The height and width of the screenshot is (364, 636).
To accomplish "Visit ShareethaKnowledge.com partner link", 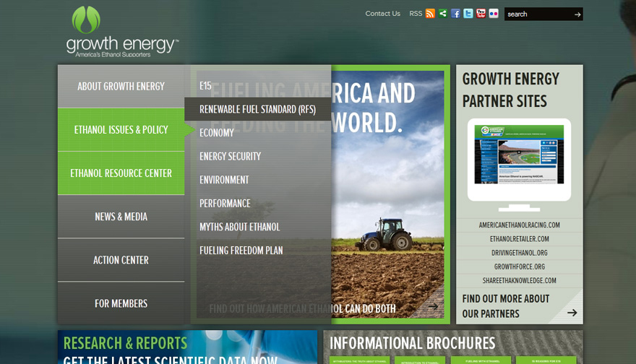I will tap(519, 280).
